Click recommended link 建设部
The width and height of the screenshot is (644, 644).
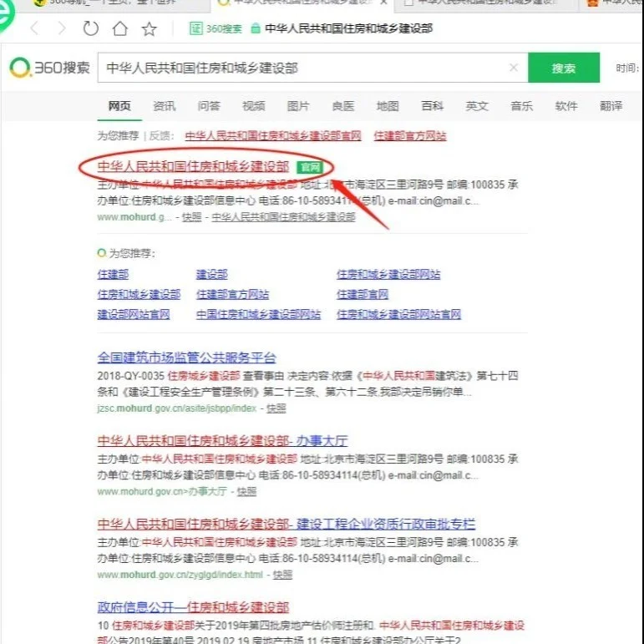point(212,274)
